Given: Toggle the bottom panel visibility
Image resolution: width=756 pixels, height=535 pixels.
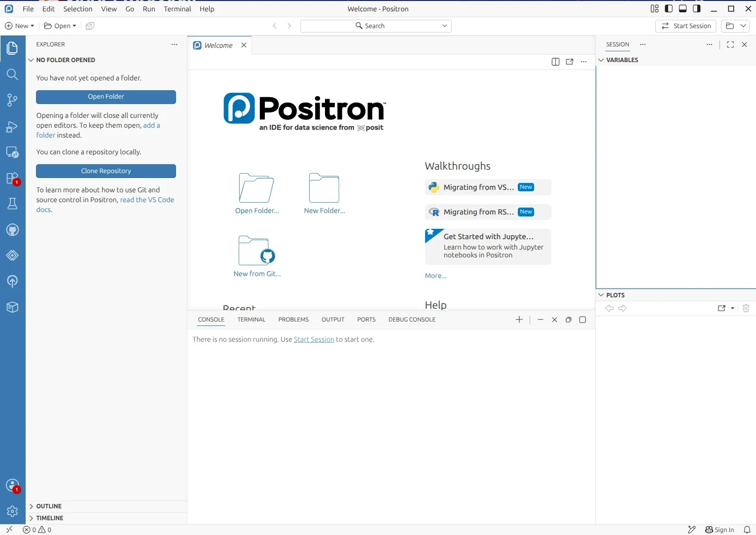Looking at the screenshot, I should 683,9.
